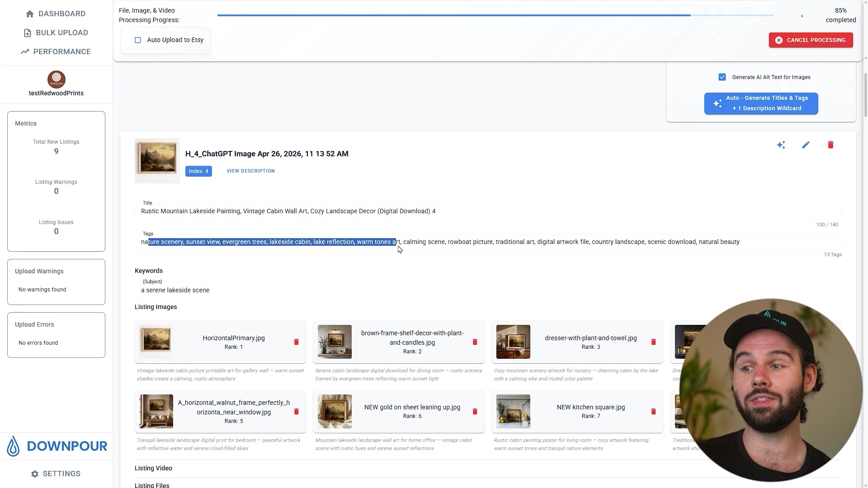The image size is (868, 488).
Task: Open the View Description link
Action: [251, 171]
